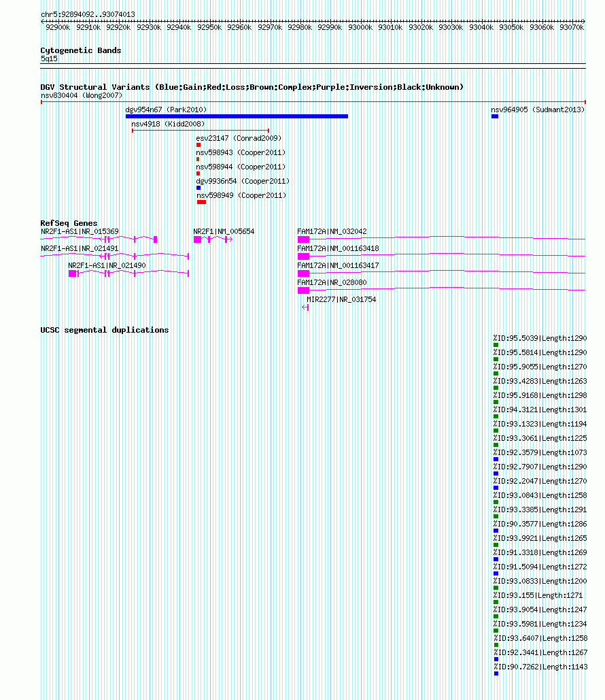Select variant label nsv964905 (Sudmant2013)
Viewport: 605px width, 700px height.
pos(538,110)
